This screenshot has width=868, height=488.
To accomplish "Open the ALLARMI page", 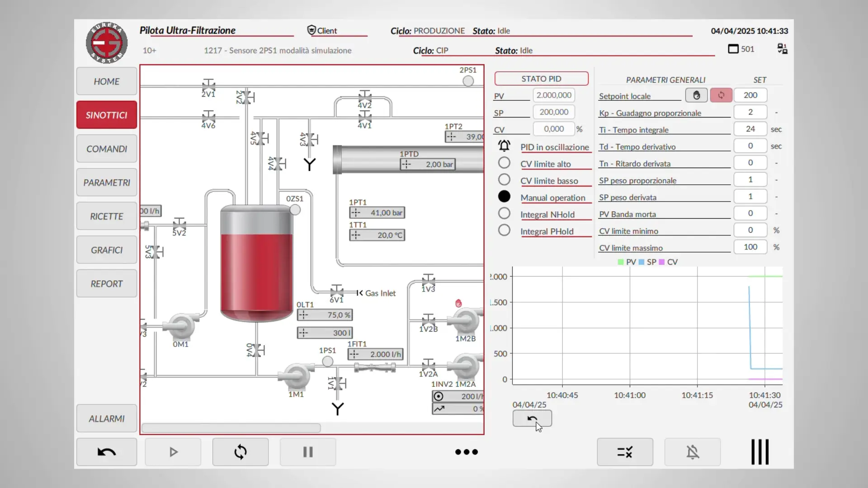I will click(107, 418).
